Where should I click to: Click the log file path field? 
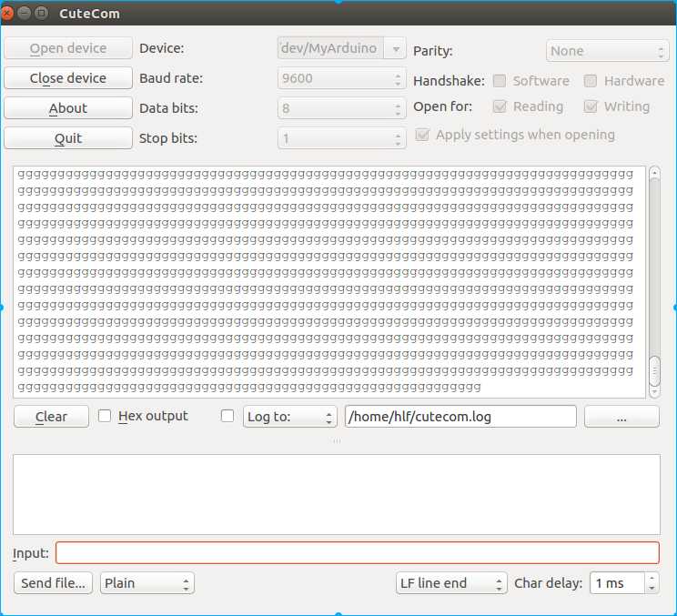(460, 417)
